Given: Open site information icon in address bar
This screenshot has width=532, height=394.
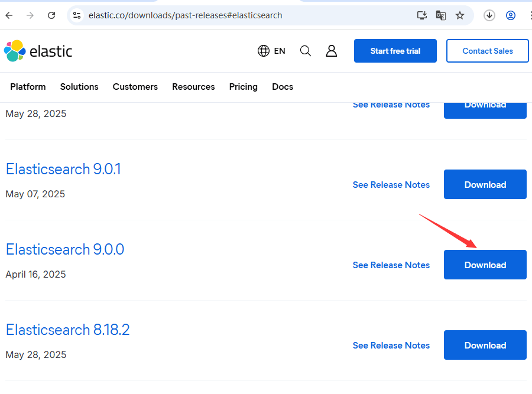Looking at the screenshot, I should tap(77, 15).
